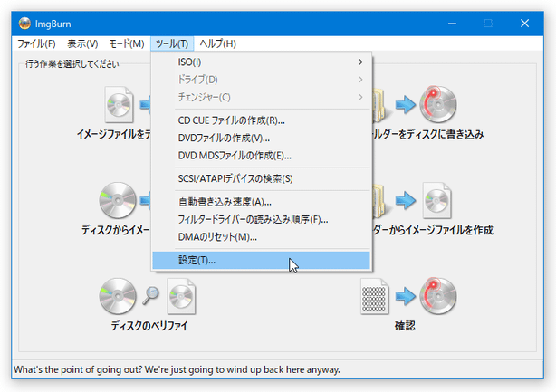Open the 表示(V) menu
Screen dimensions: 556x392
(82, 43)
